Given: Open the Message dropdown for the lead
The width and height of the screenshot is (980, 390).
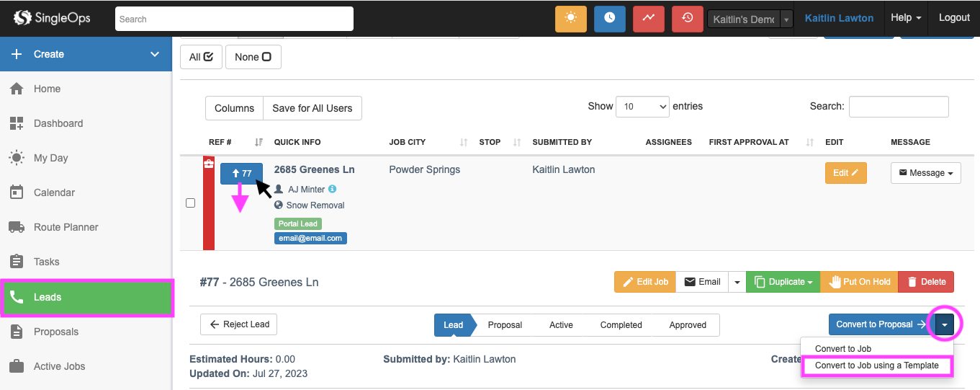Looking at the screenshot, I should (x=925, y=173).
